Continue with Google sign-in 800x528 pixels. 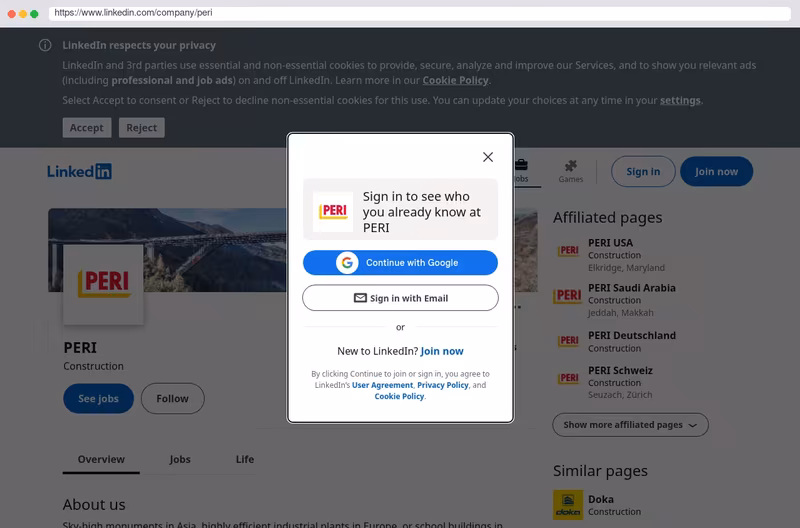(401, 263)
